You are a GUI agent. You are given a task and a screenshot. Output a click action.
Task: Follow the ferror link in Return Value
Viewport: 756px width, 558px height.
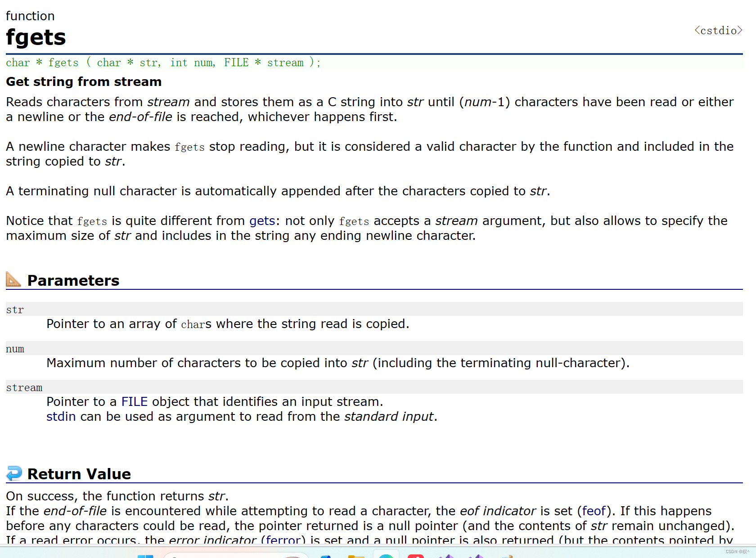(283, 540)
